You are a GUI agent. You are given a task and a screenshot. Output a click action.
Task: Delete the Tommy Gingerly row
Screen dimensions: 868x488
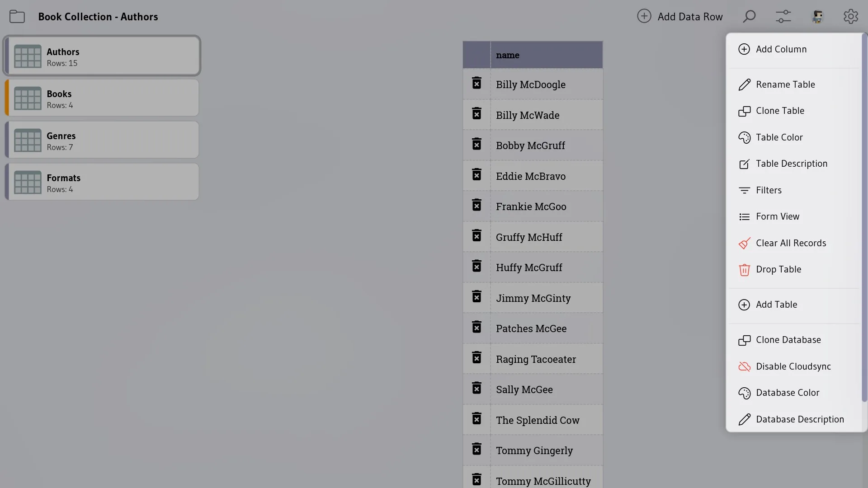click(x=476, y=449)
